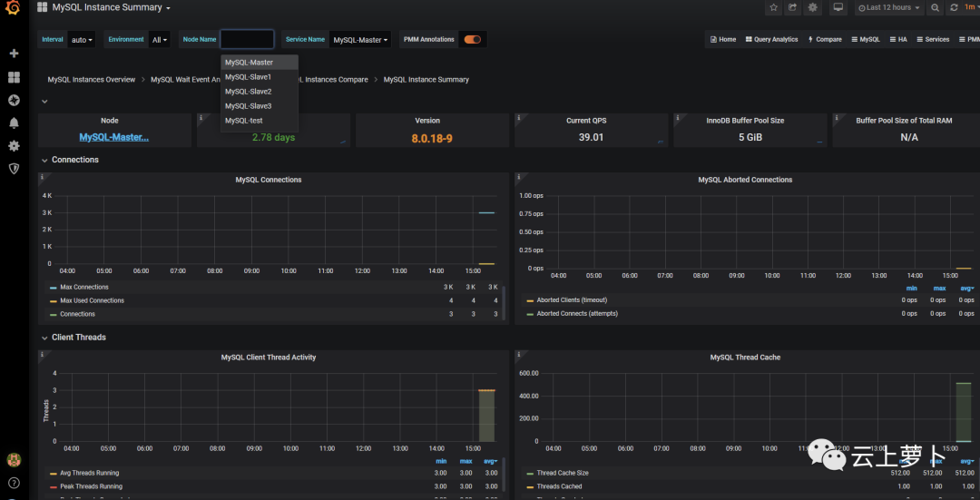Expand the collapsed row chevron above Node panel
980x500 pixels.
[x=44, y=101]
